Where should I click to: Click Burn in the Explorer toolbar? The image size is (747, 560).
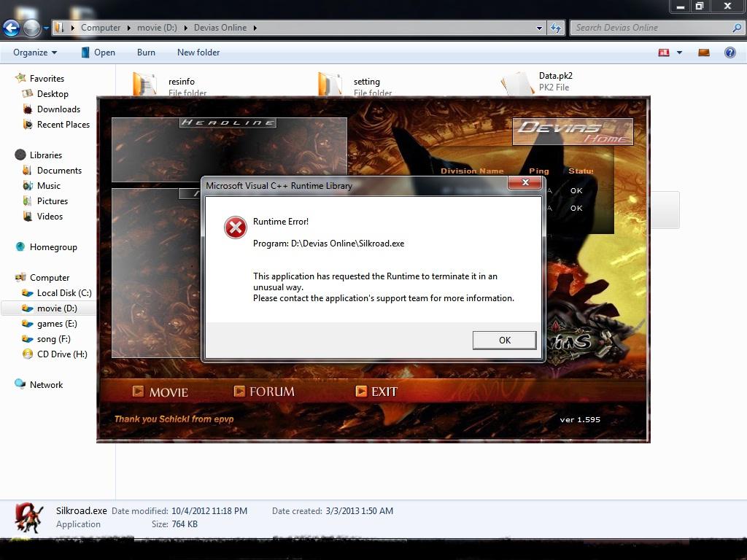[x=146, y=52]
